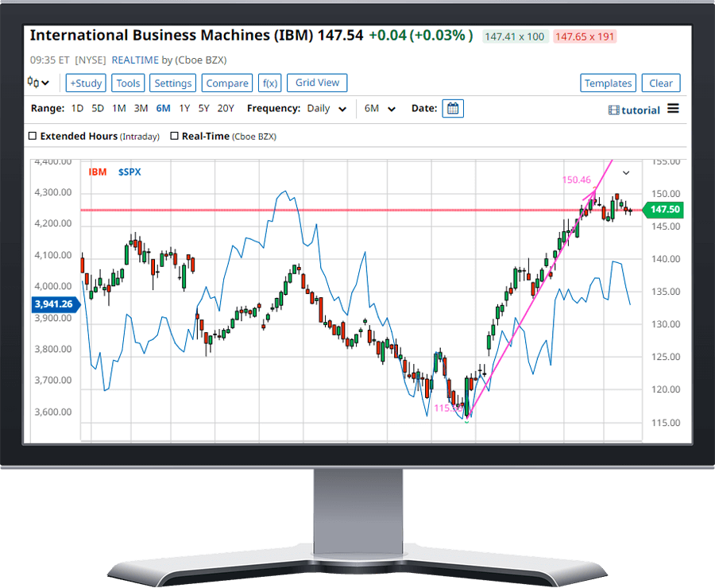Click the IBM legend label
The width and height of the screenshot is (715, 588).
point(98,172)
